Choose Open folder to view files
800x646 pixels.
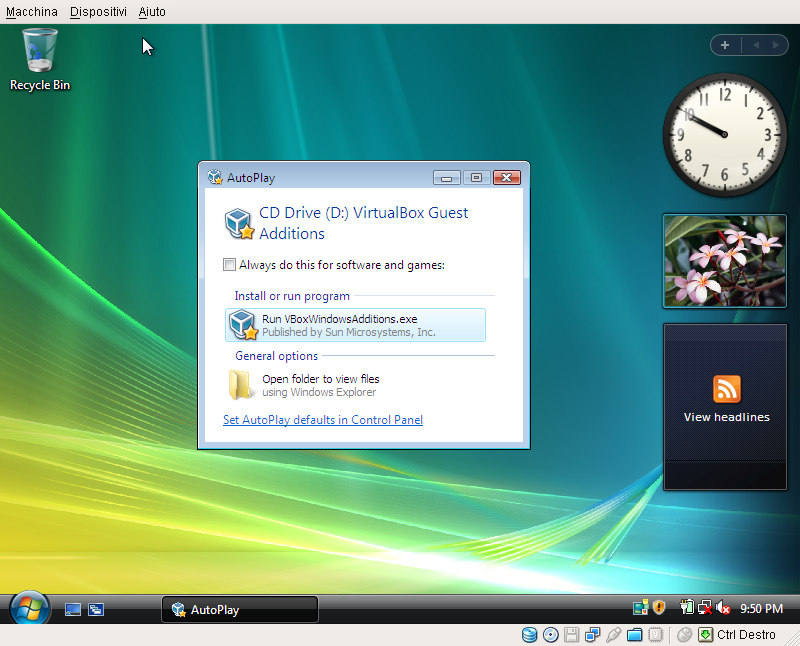coord(320,385)
